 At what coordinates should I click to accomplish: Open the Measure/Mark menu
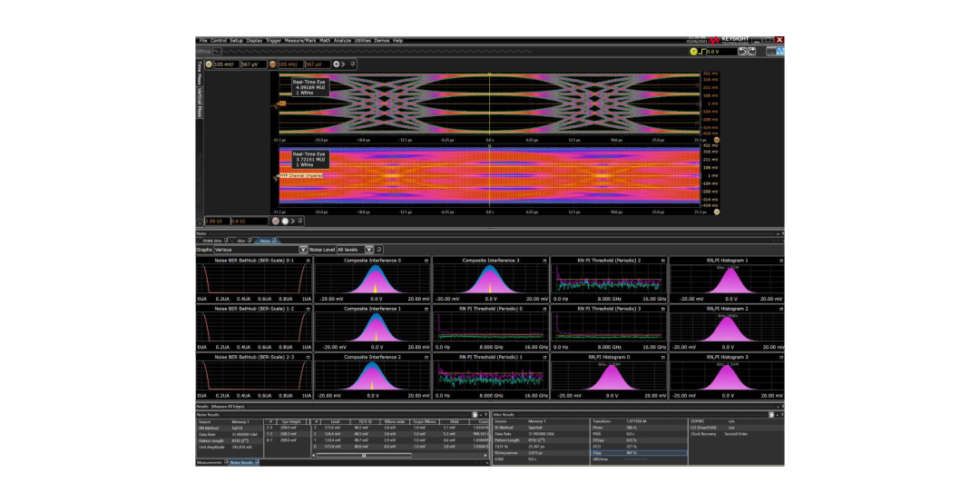point(300,41)
